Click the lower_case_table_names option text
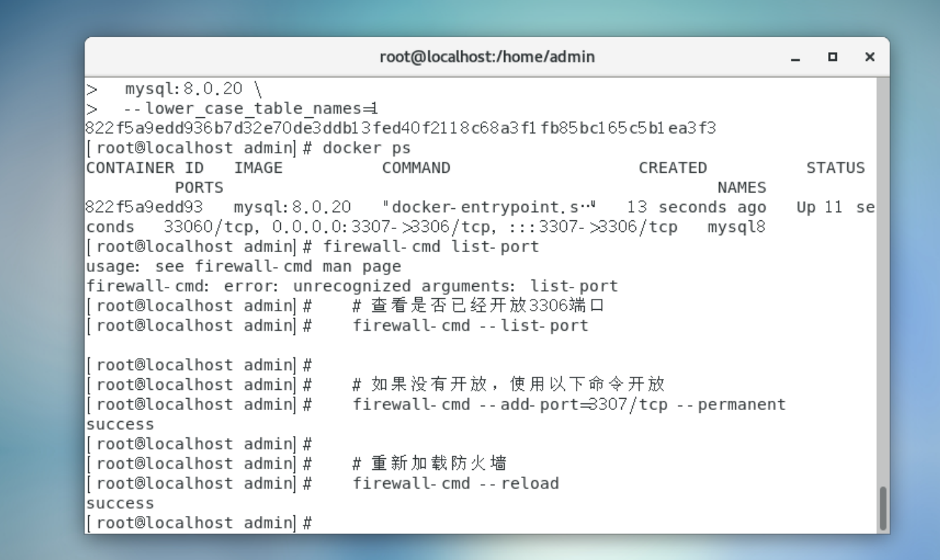The width and height of the screenshot is (940, 560). click(x=250, y=108)
